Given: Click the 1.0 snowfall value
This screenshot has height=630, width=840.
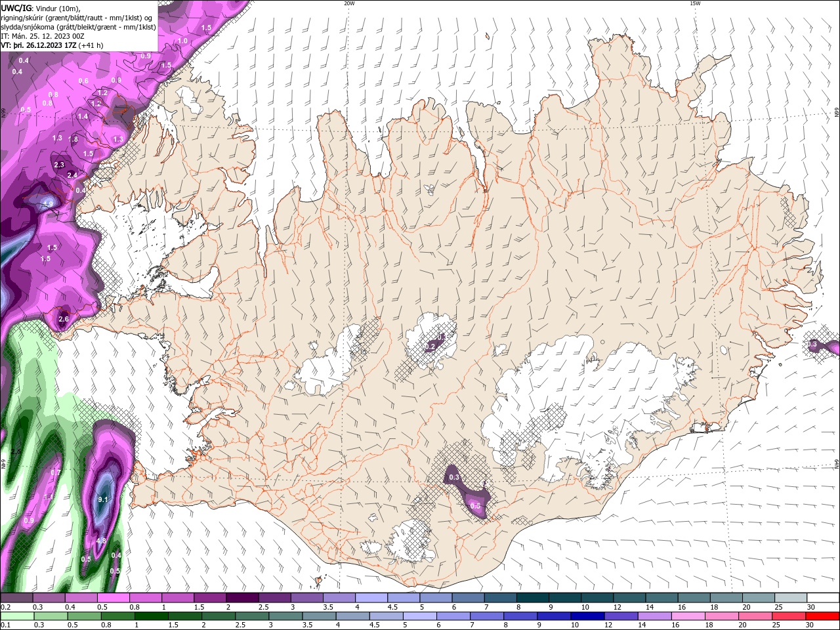Looking at the screenshot, I should (x=182, y=41).
